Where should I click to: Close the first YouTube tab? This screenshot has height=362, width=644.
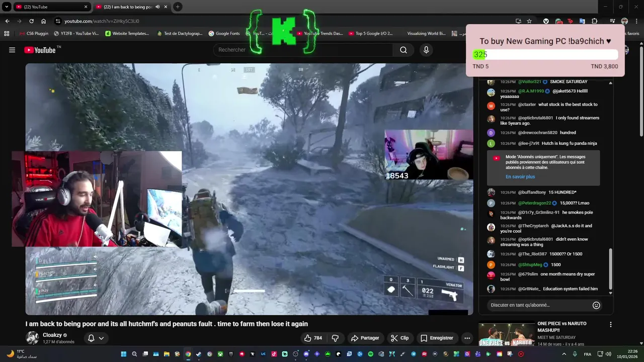point(86,7)
